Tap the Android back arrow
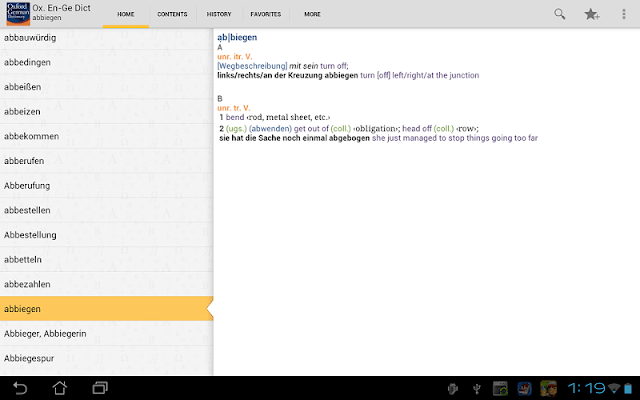The height and width of the screenshot is (400, 640). tap(20, 388)
